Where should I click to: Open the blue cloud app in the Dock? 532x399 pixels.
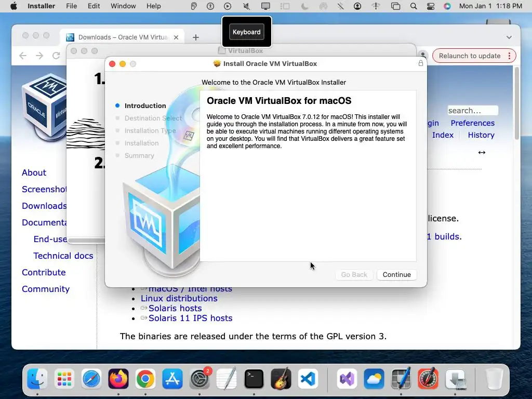pos(374,379)
